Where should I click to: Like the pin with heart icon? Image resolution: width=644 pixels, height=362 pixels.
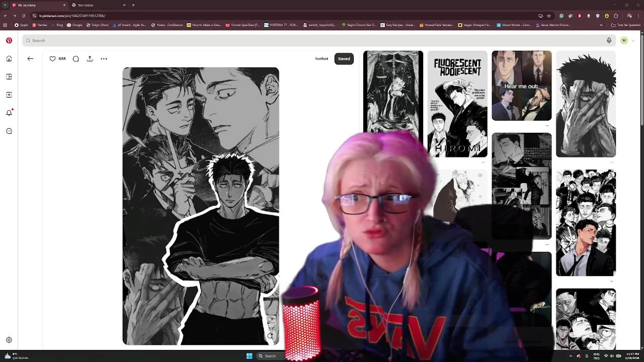coord(52,59)
